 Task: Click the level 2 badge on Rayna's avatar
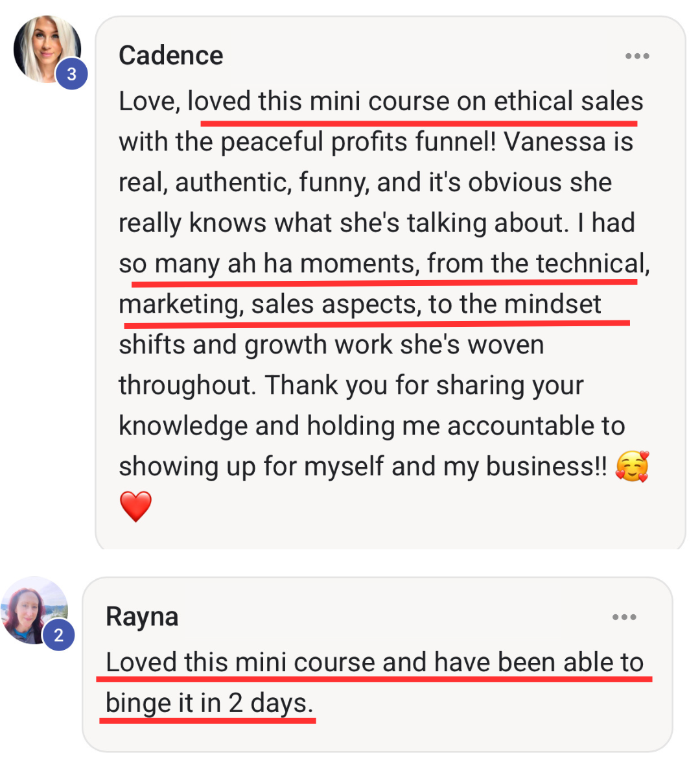pos(58,635)
